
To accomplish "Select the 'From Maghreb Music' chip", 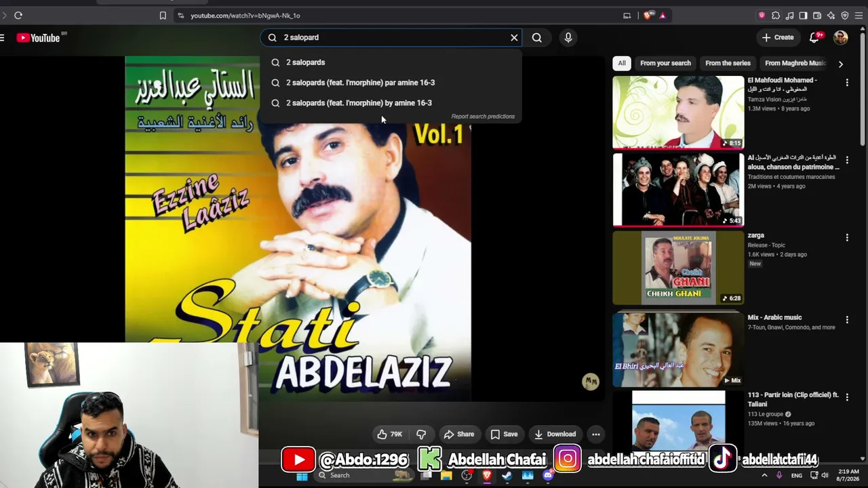I will coord(795,63).
